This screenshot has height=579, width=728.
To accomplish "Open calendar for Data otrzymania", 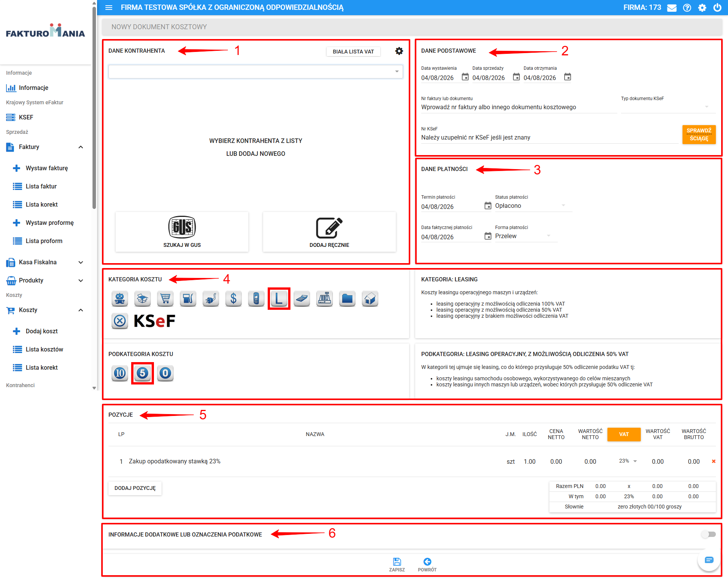I will click(568, 77).
